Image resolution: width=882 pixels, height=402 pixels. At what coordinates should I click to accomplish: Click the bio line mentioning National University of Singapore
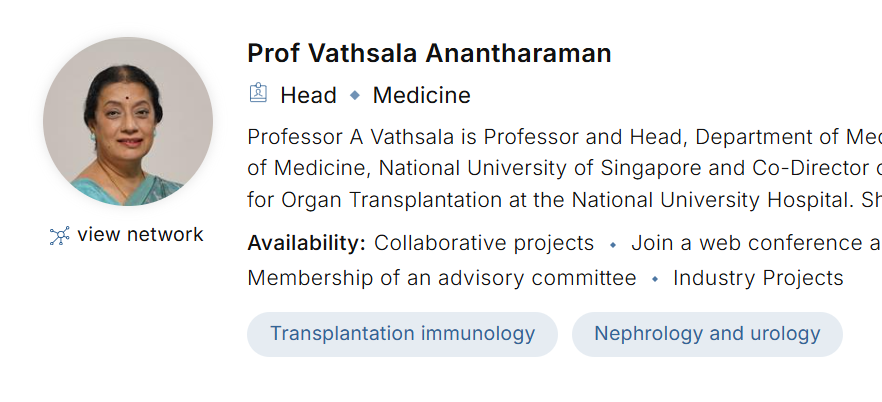(x=565, y=168)
